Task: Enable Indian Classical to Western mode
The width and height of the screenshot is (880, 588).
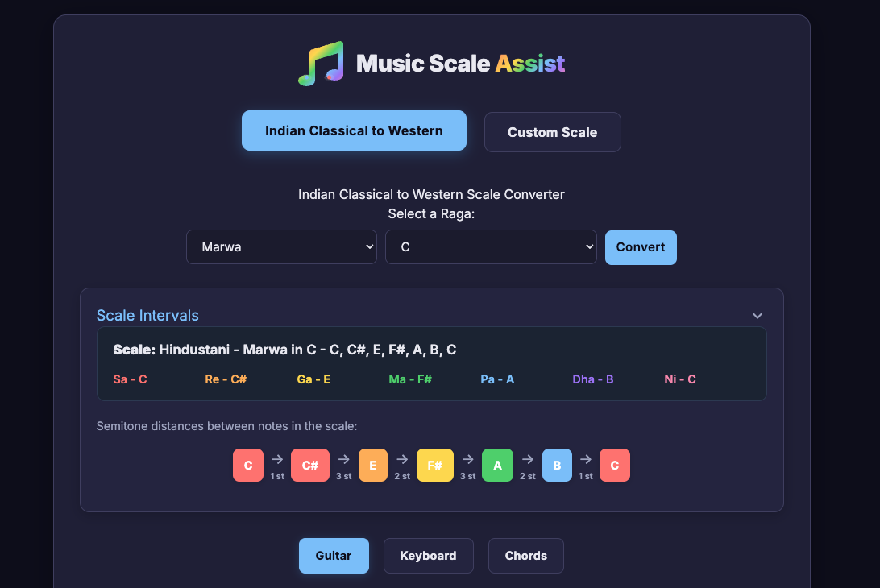Action: [354, 130]
